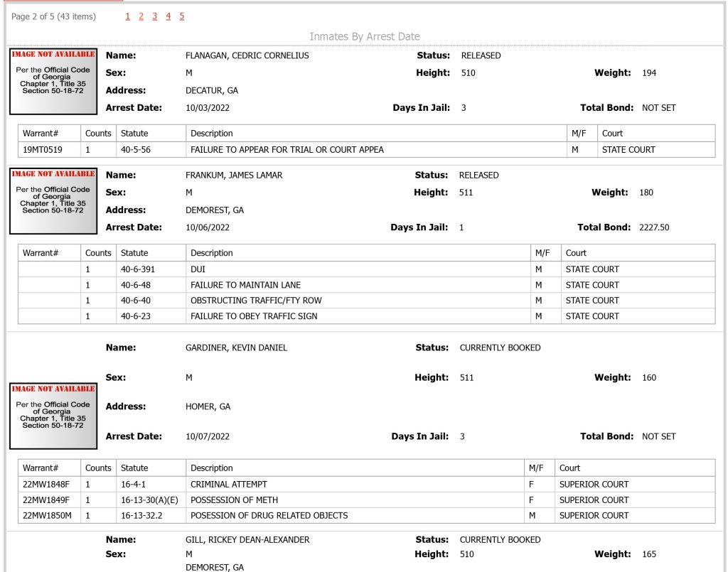Select FAILURE TO MAINTAIN LANE row
The image size is (728, 572).
point(366,285)
